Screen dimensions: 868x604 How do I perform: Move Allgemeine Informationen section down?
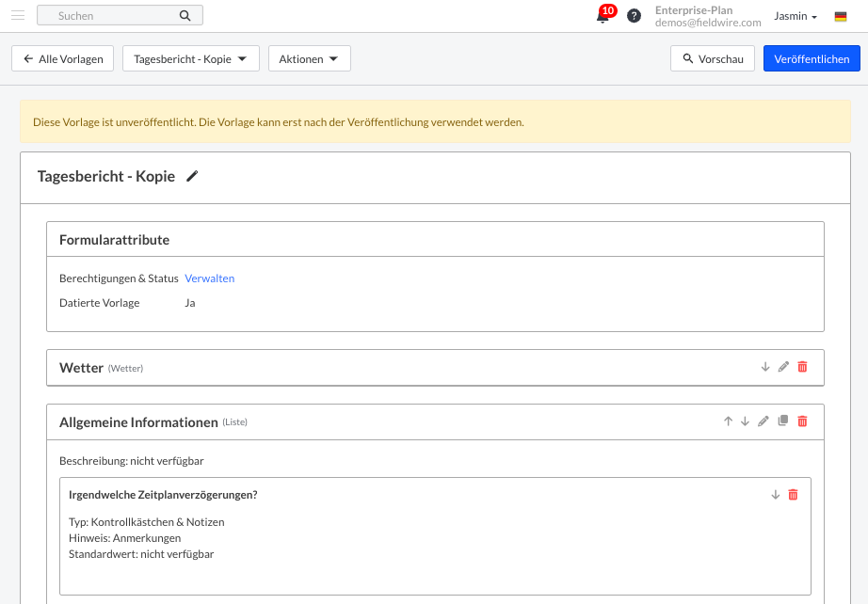[745, 421]
